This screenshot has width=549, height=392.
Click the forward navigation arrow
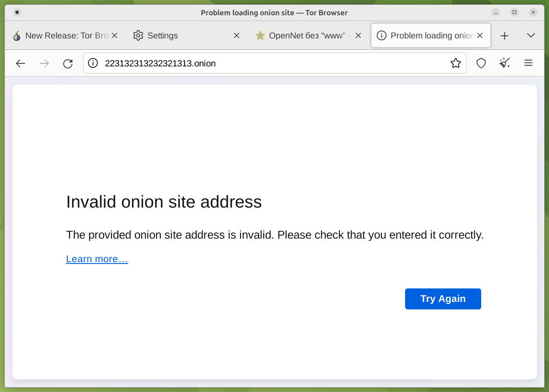click(44, 63)
